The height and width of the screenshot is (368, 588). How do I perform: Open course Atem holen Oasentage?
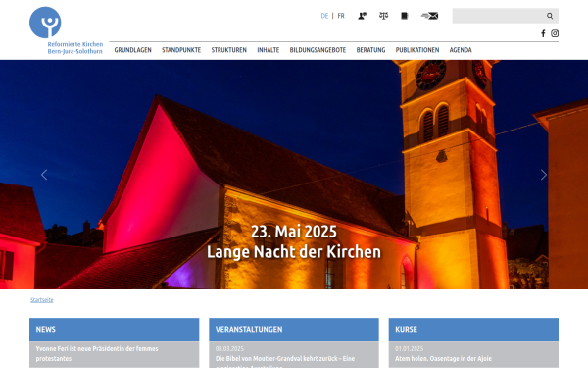(443, 358)
